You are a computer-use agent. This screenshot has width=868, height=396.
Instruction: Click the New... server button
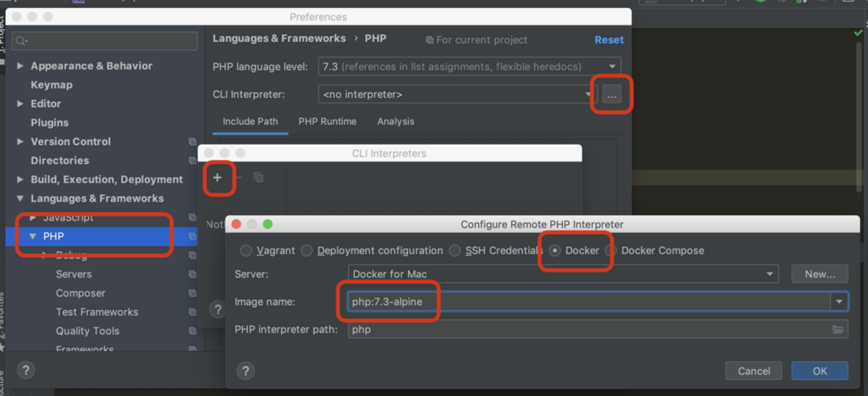click(819, 274)
